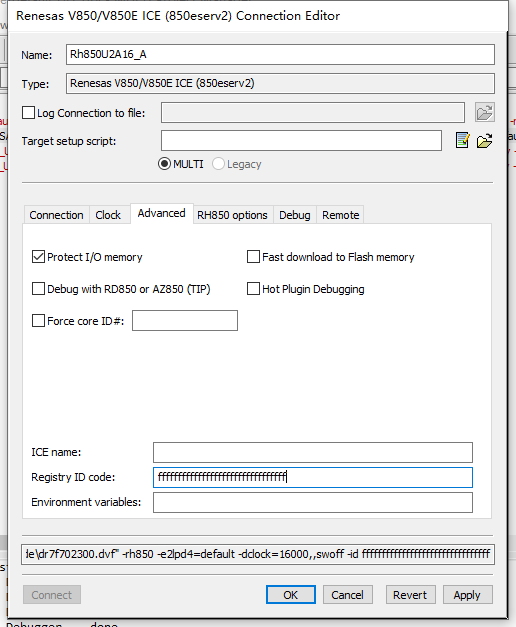
Task: Uncheck Protect I/O memory
Action: (x=38, y=257)
